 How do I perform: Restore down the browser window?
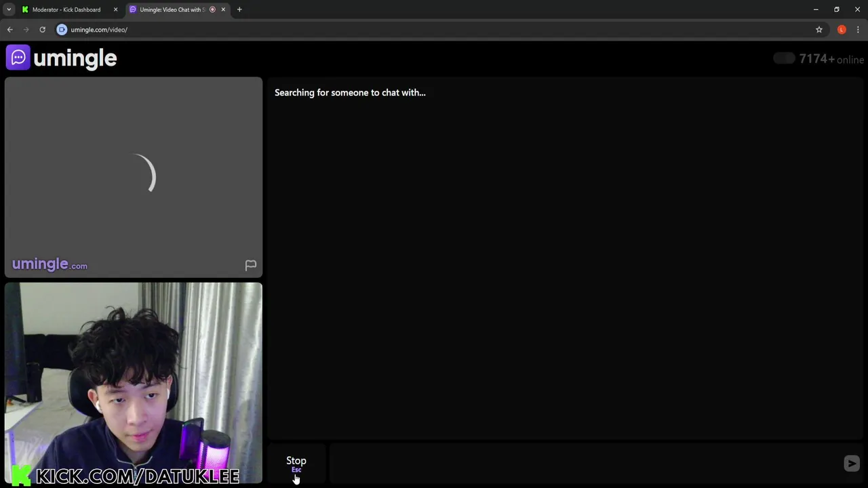tap(837, 9)
